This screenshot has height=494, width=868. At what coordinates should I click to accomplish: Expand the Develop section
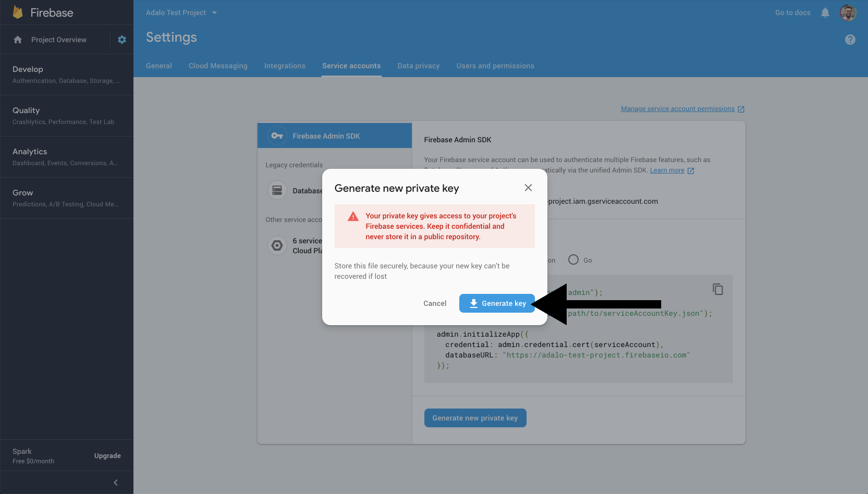click(67, 75)
